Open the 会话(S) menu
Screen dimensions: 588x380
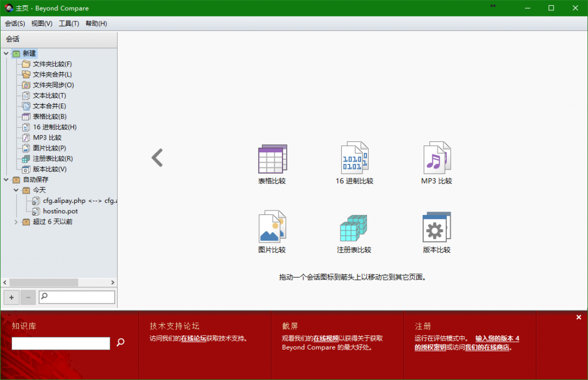15,24
